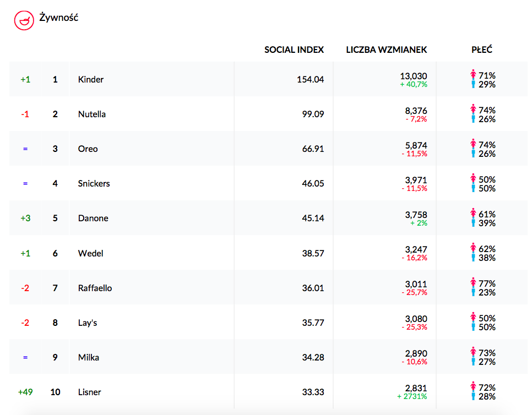Click the female icon in Lisner row
The image size is (532, 415).
coord(473,387)
